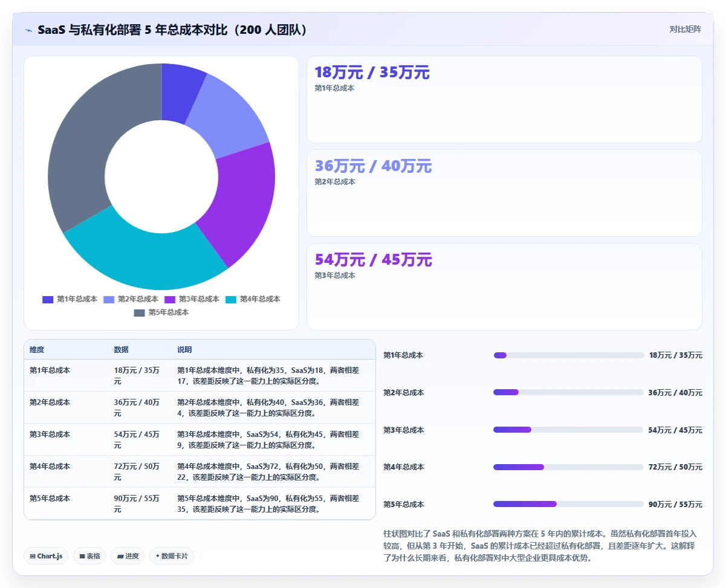
Task: Toggle the 第3年总成本 legend swatch
Action: pos(170,299)
